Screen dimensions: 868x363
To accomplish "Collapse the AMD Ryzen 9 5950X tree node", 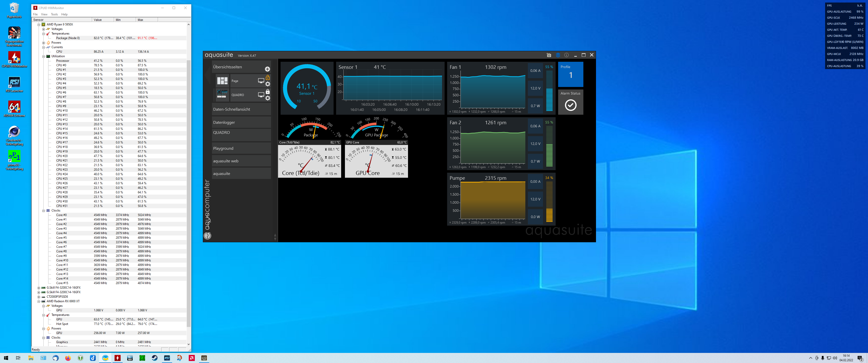I will click(39, 25).
